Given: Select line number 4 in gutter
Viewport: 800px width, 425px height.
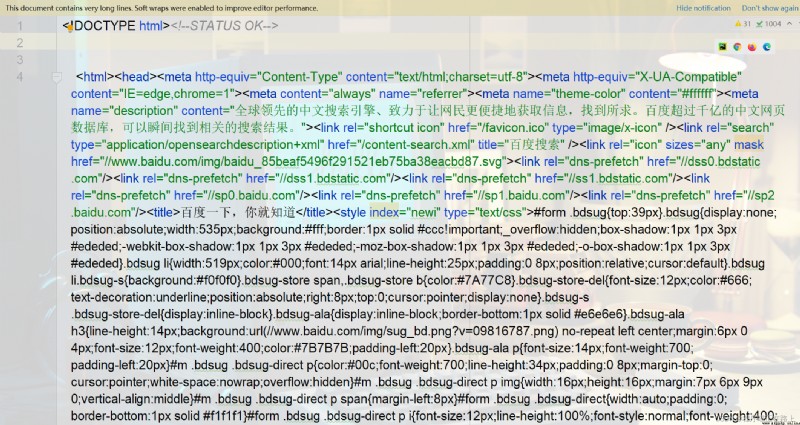Looking at the screenshot, I should [20, 77].
